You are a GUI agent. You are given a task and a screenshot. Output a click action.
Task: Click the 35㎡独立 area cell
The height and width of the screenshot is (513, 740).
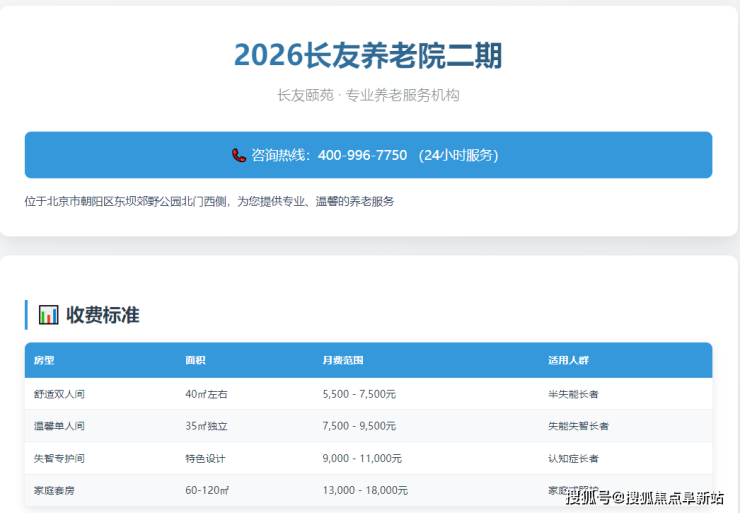tap(206, 426)
